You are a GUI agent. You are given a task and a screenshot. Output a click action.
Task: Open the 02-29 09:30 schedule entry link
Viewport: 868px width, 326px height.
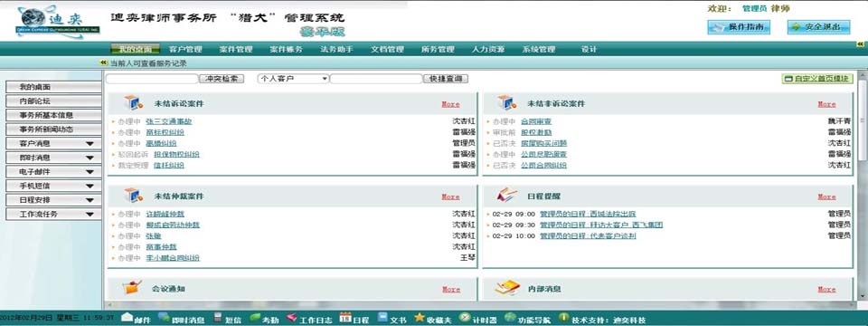click(x=601, y=225)
